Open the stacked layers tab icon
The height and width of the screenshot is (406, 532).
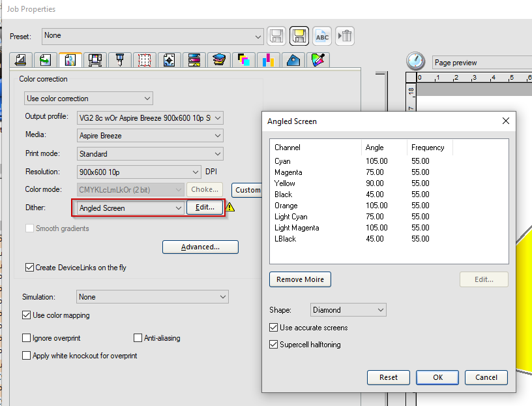coord(219,60)
